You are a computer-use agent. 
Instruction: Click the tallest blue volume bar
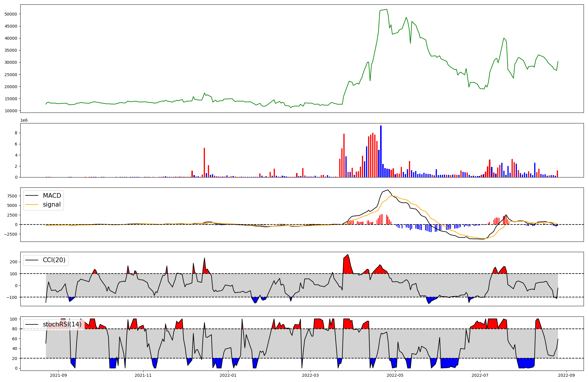[x=381, y=151]
